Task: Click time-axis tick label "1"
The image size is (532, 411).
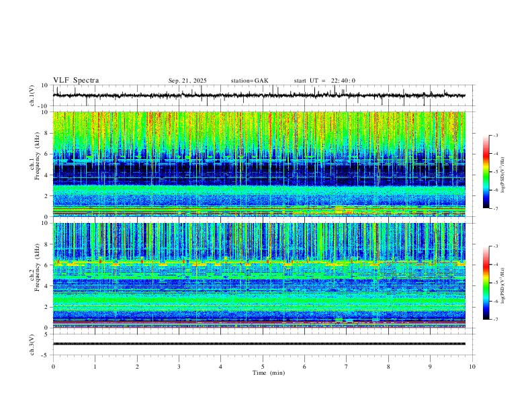Action: point(95,367)
